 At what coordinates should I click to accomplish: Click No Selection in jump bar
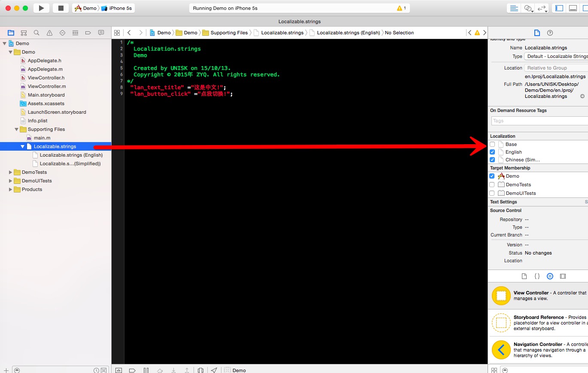click(x=399, y=33)
